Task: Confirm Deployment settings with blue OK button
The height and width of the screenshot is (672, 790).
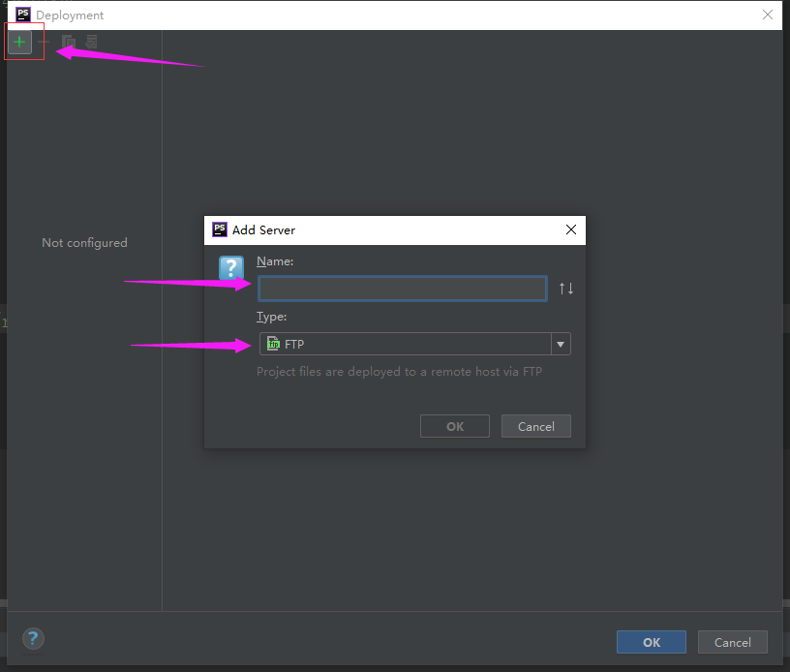Action: [651, 642]
